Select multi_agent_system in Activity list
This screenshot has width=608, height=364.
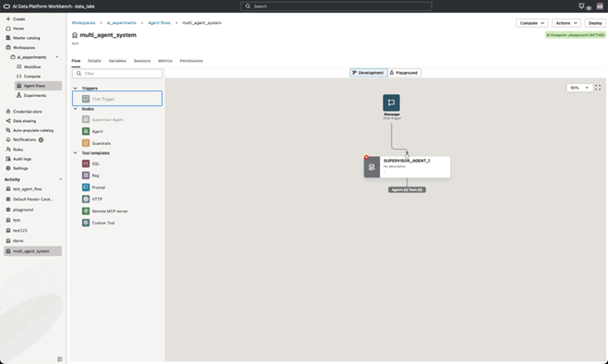pos(32,251)
